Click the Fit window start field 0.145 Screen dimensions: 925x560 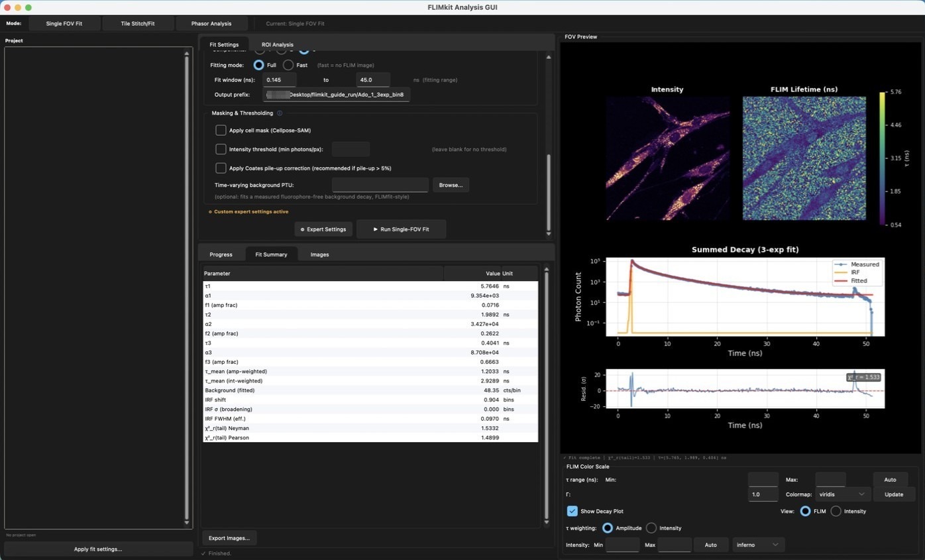(x=280, y=80)
